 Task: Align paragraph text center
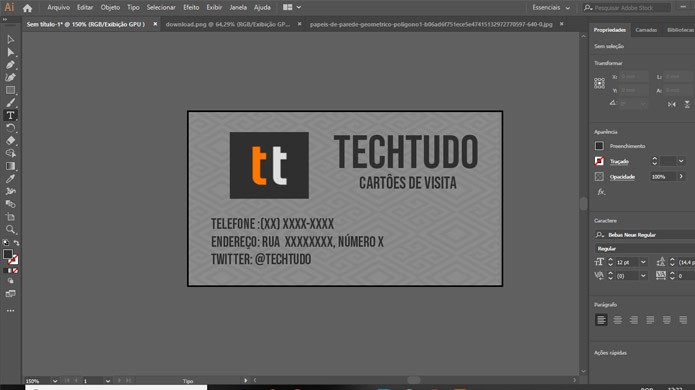(x=617, y=320)
